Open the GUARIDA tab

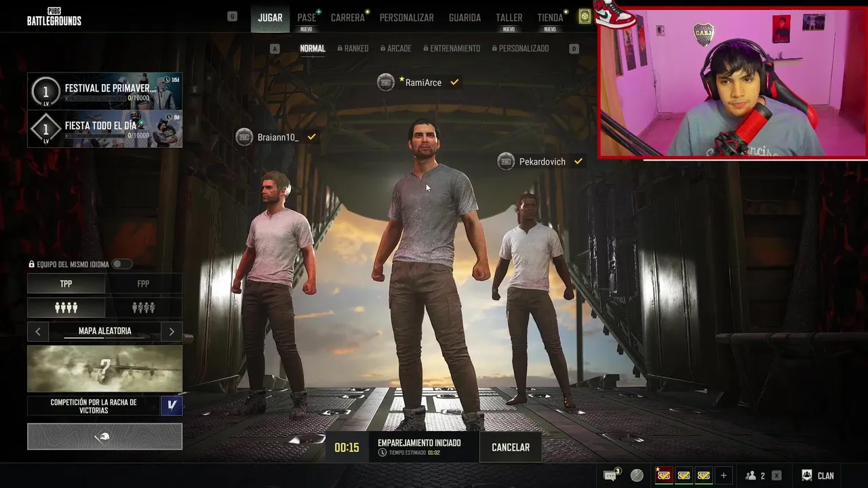point(465,18)
